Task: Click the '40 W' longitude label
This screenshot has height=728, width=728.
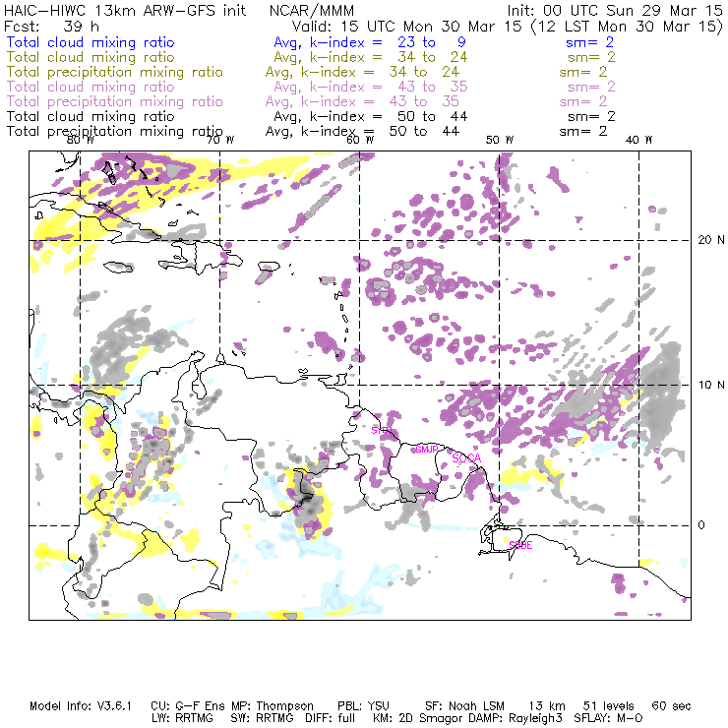Action: click(x=638, y=140)
